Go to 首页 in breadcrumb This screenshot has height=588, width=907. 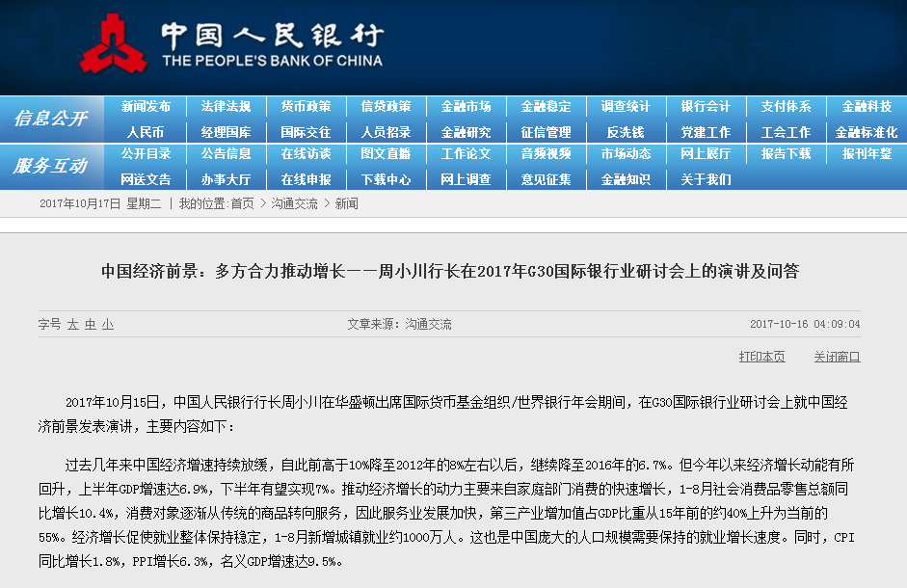tap(242, 203)
